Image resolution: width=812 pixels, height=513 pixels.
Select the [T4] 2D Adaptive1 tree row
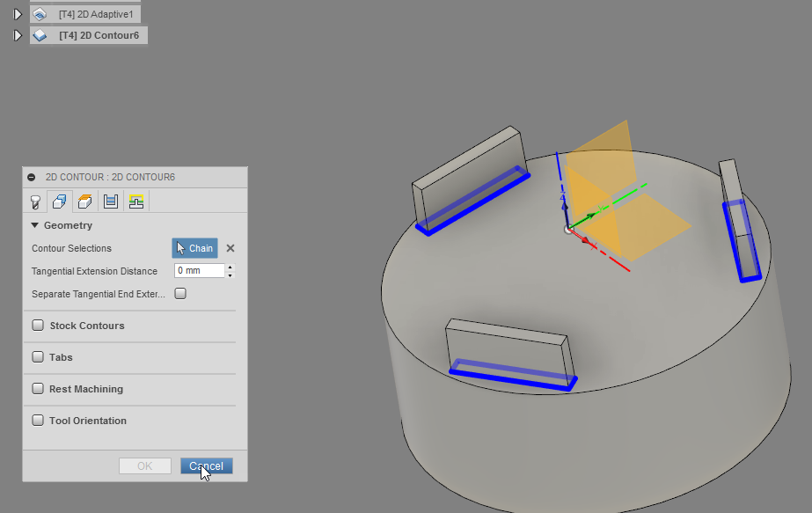pyautogui.click(x=85, y=14)
